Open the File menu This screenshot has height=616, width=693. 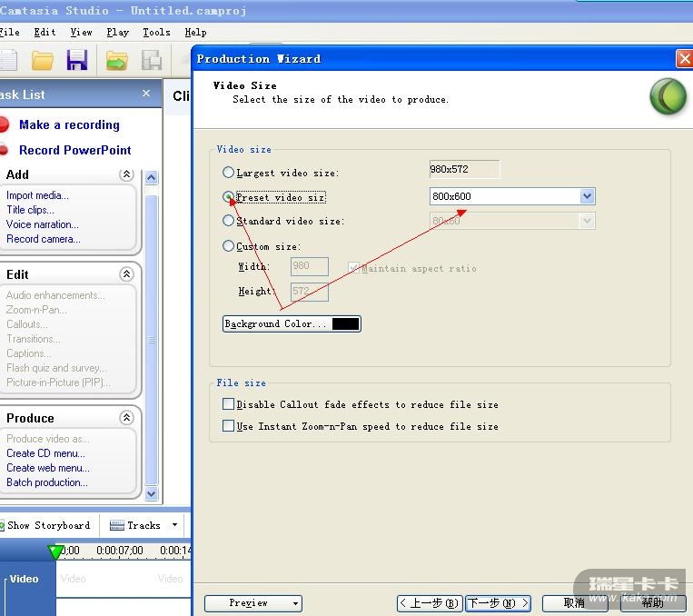(x=9, y=33)
